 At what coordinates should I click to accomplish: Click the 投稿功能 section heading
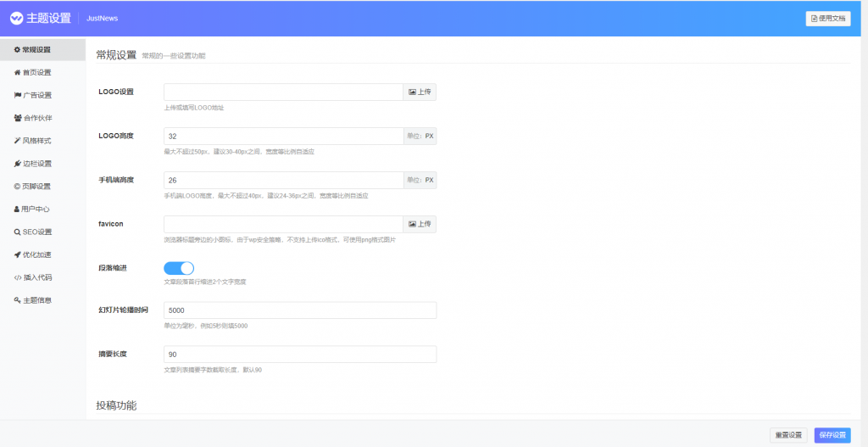coord(116,405)
